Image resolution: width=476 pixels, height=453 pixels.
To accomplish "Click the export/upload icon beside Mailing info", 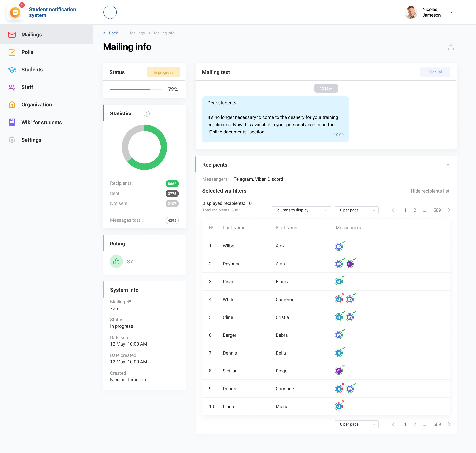I will point(451,47).
